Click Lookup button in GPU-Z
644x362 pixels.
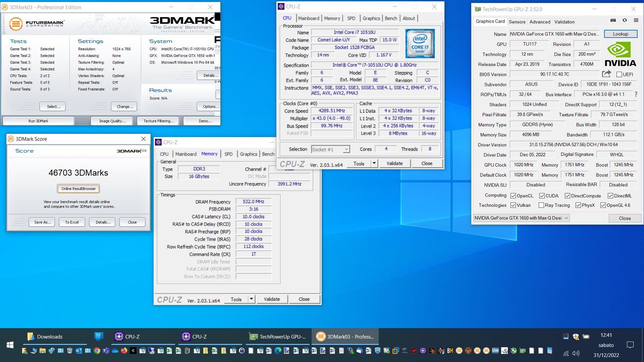click(621, 34)
